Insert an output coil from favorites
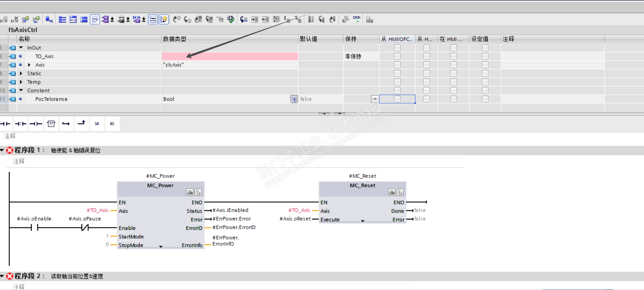The image size is (644, 290). [36, 124]
